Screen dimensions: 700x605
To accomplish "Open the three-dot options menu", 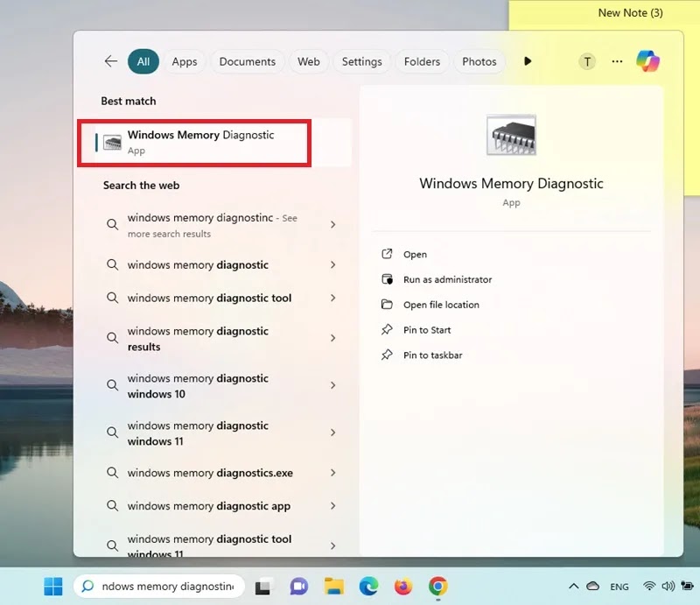I will tap(617, 61).
